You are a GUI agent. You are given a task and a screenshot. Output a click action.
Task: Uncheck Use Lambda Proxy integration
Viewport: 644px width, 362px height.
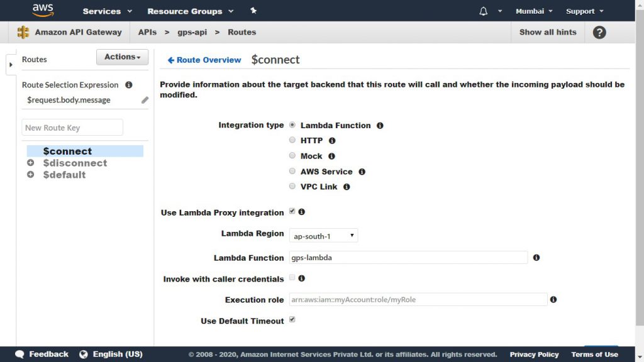(292, 211)
